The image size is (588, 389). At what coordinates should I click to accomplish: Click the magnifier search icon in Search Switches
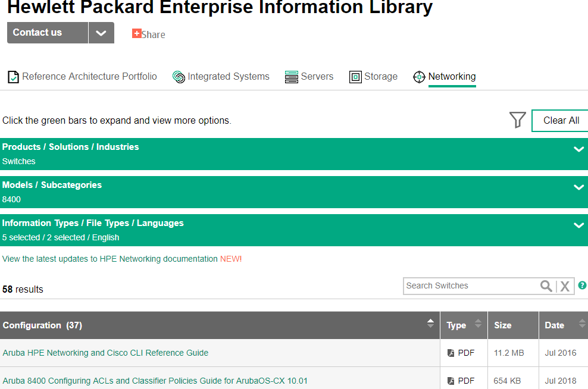pyautogui.click(x=546, y=286)
